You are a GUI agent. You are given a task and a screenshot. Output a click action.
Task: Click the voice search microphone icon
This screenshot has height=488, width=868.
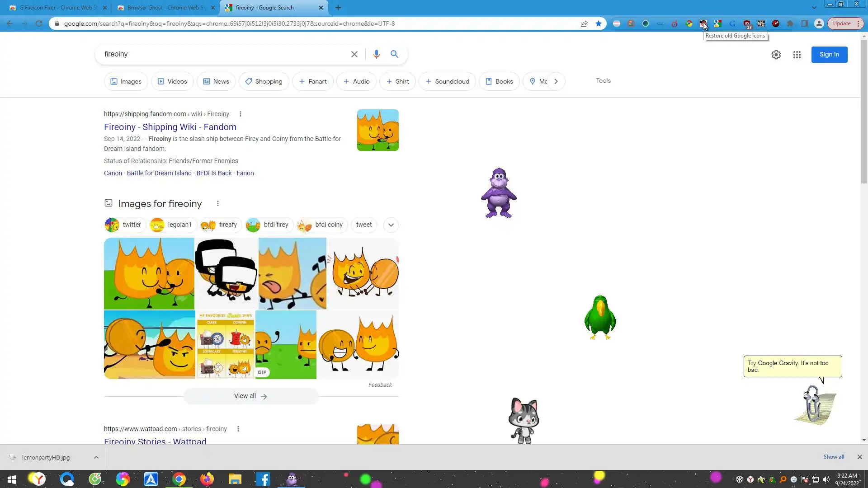point(376,54)
